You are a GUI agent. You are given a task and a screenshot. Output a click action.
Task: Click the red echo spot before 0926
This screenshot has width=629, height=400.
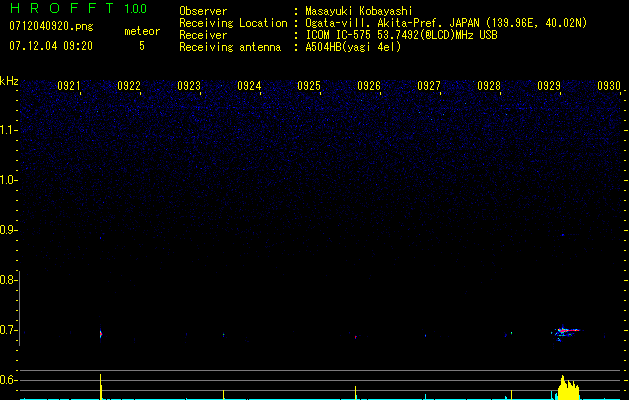pos(355,337)
